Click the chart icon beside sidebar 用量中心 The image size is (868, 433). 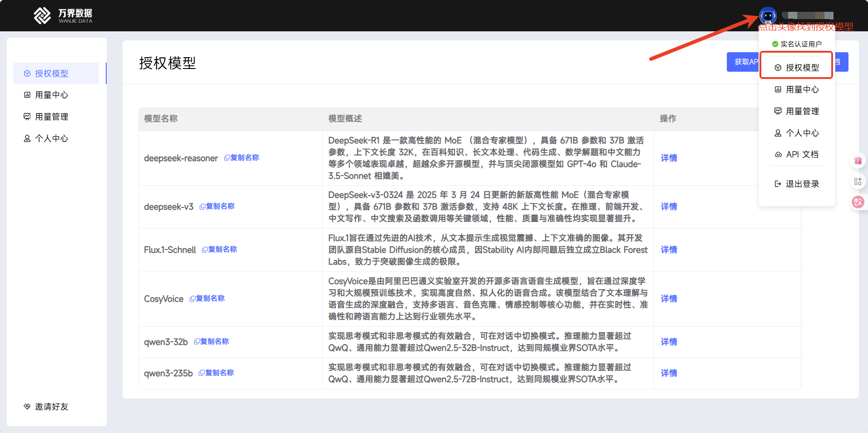pos(27,95)
